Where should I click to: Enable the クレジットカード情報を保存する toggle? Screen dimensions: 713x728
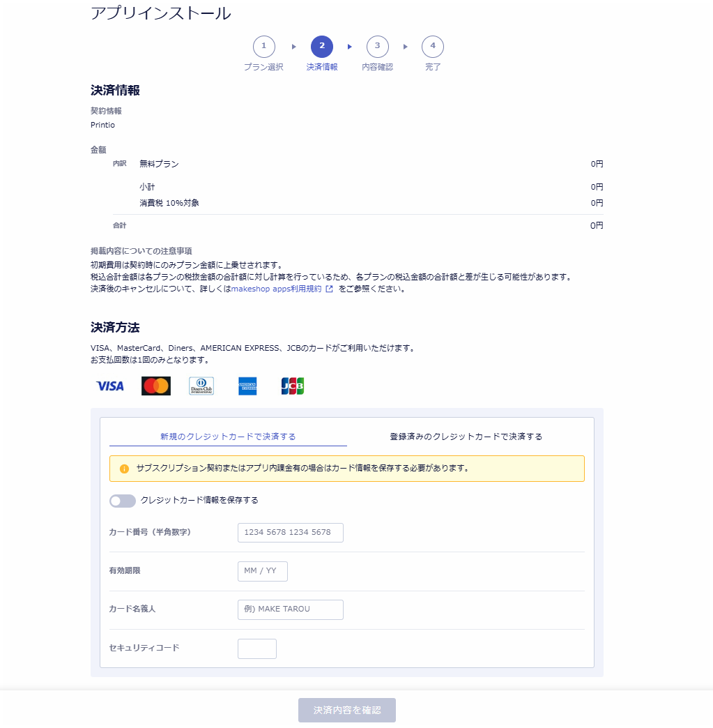pyautogui.click(x=123, y=501)
